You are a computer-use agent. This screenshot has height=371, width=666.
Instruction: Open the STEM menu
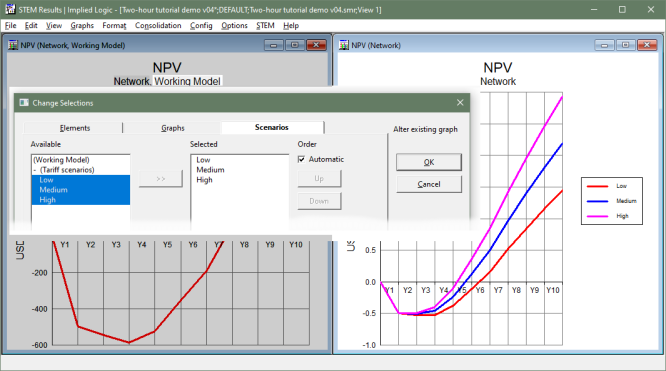[265, 25]
